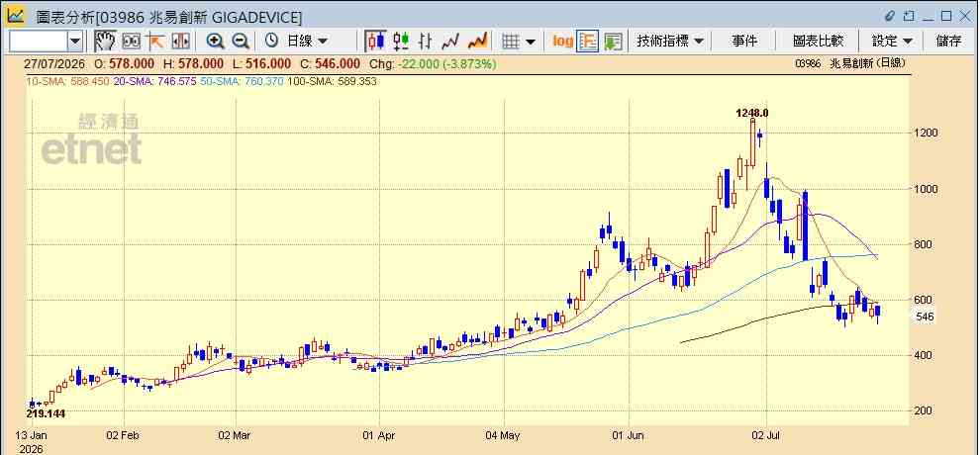This screenshot has width=980, height=455.
Task: Switch to orange area chart style
Action: point(477,42)
